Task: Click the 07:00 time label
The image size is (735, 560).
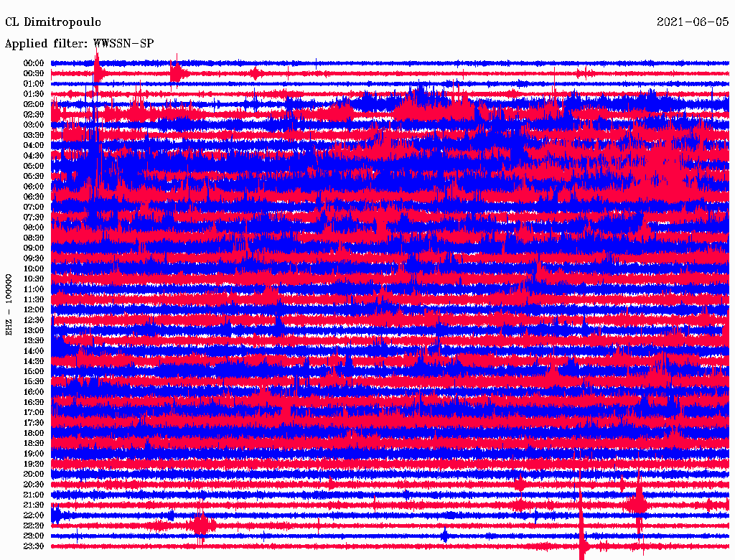Action: click(x=34, y=207)
